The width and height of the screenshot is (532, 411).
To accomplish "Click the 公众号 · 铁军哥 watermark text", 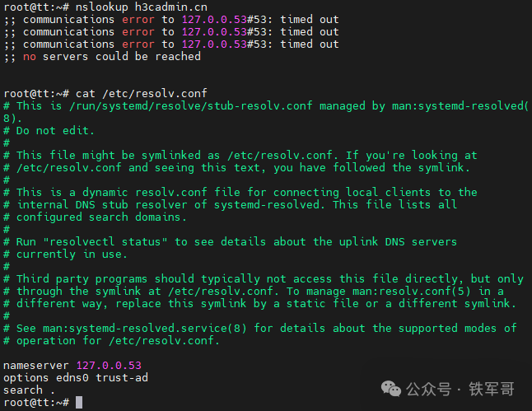I will pos(460,389).
